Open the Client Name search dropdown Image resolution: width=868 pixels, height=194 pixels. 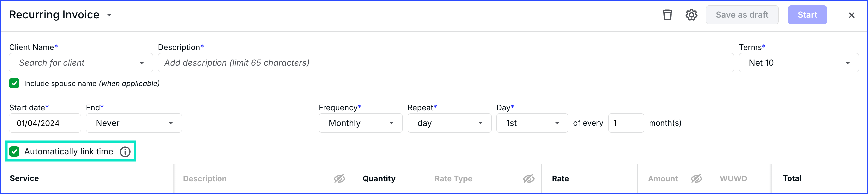81,63
